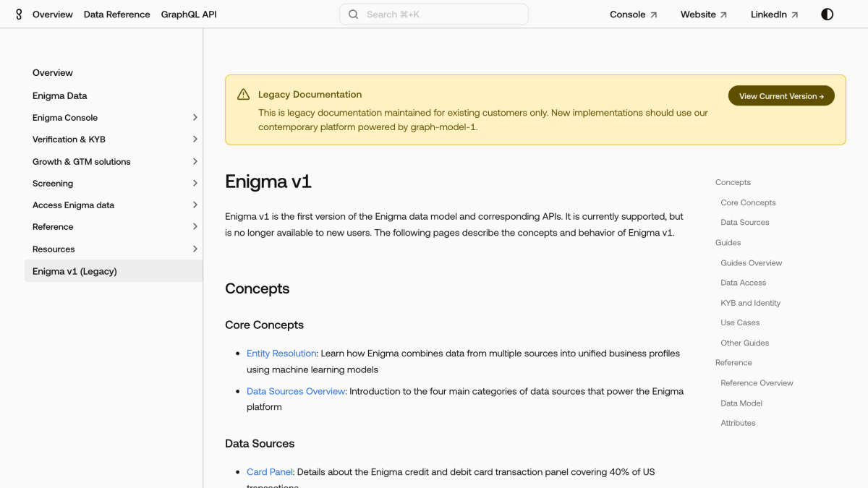Jump to Guides Overview in contents
The width and height of the screenshot is (868, 488).
tap(752, 263)
